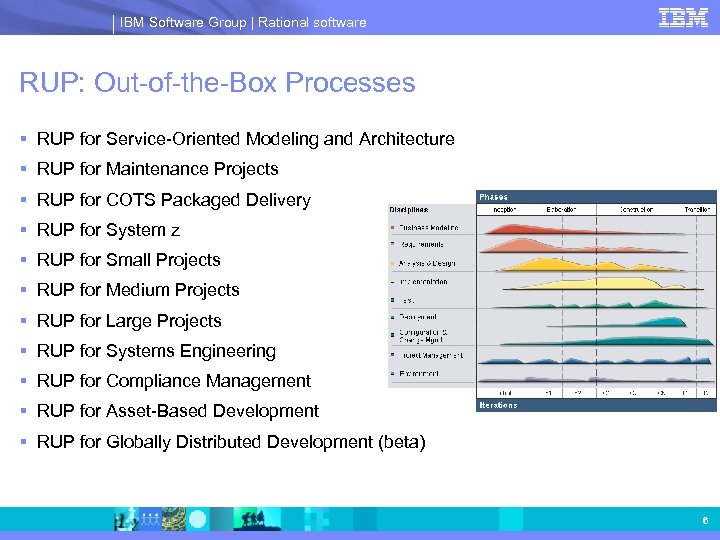This screenshot has width=720, height=540.
Task: Click 'RUP for Small Projects' bullet
Action: pos(129,260)
